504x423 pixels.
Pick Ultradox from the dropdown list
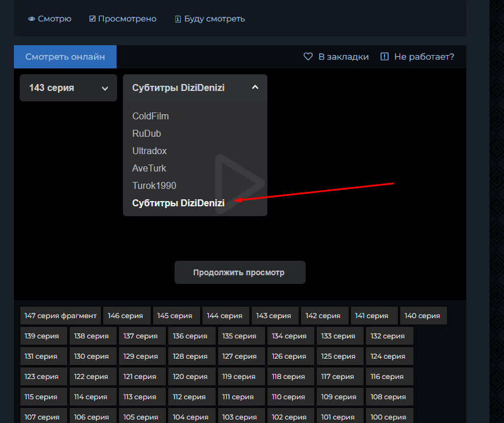150,151
